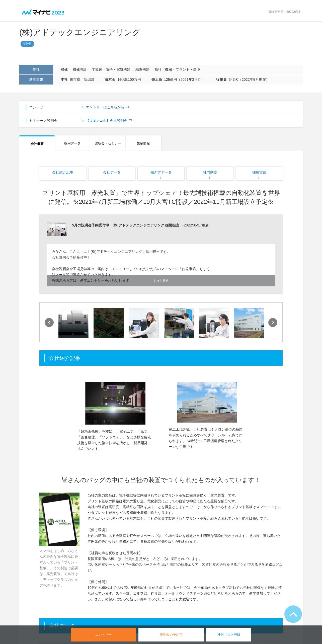Click the 説明会の予約可 button
This screenshot has height=644, width=322.
pos(171,635)
